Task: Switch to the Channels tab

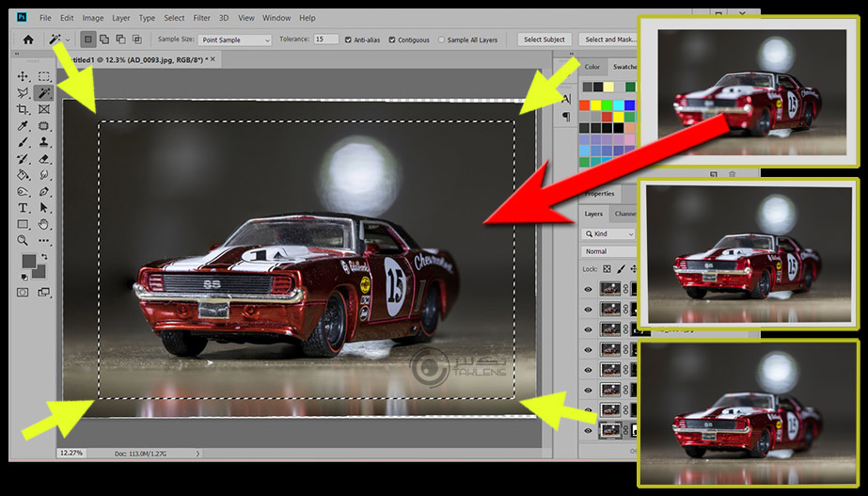Action: [x=624, y=214]
